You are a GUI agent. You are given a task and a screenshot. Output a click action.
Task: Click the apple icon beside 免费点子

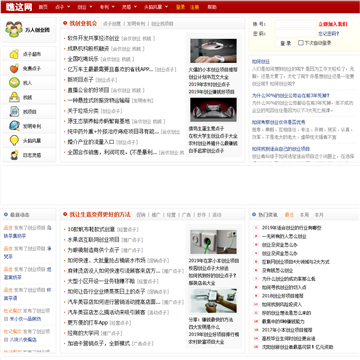(x=14, y=68)
